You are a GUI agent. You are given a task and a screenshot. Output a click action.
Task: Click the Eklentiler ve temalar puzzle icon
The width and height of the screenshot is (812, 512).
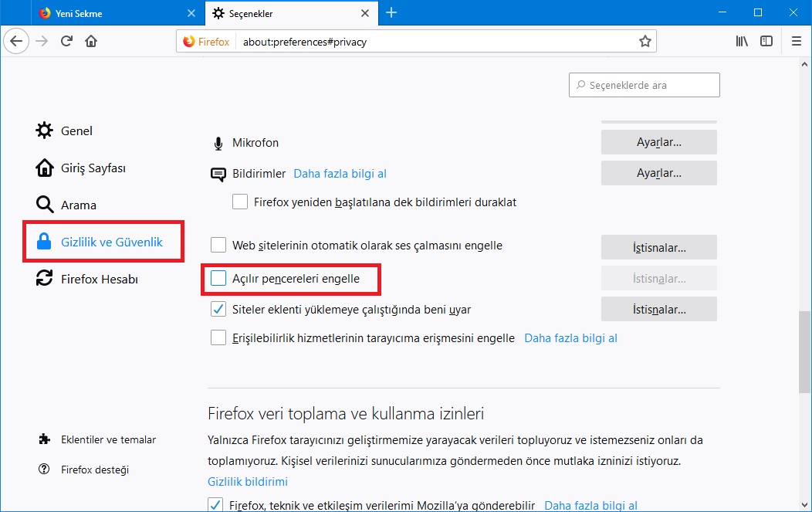45,439
